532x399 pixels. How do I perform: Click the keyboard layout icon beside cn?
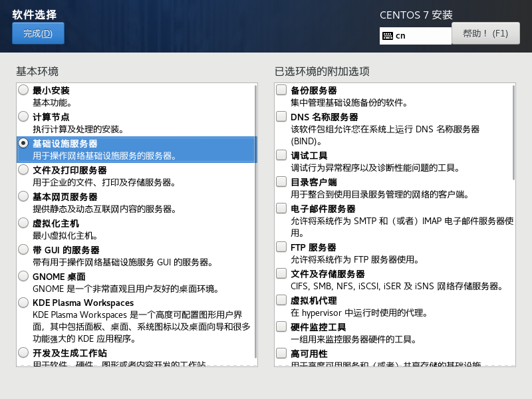pos(387,36)
